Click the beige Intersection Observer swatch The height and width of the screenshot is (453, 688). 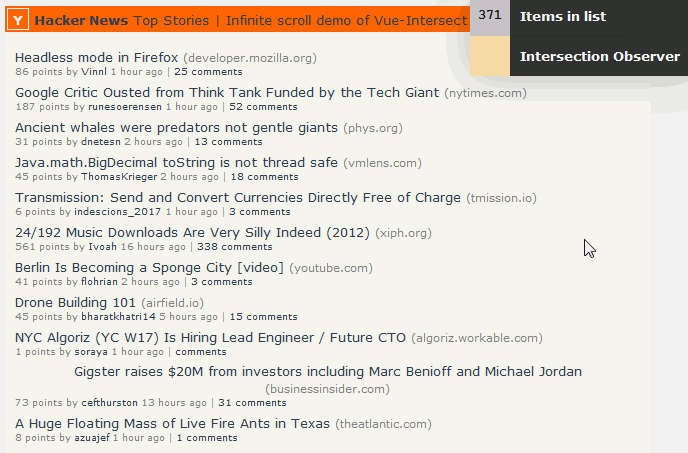(x=490, y=56)
